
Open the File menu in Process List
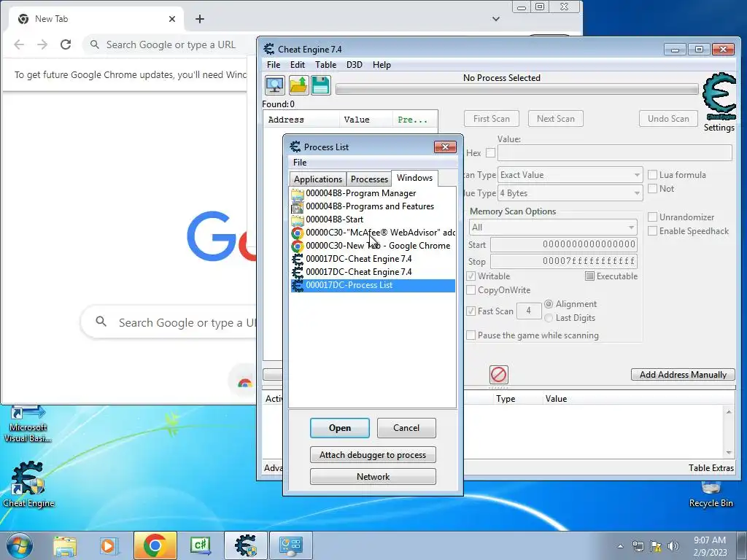pos(300,163)
